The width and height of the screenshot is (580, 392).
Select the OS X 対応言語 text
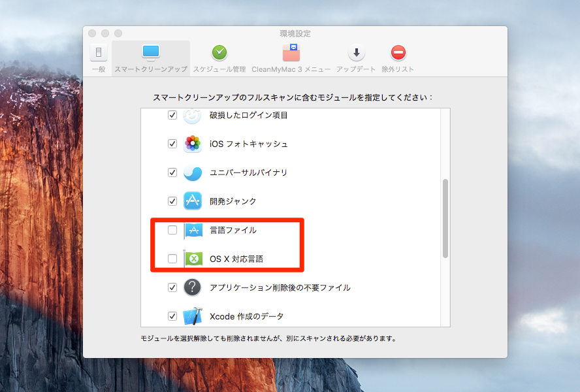236,259
